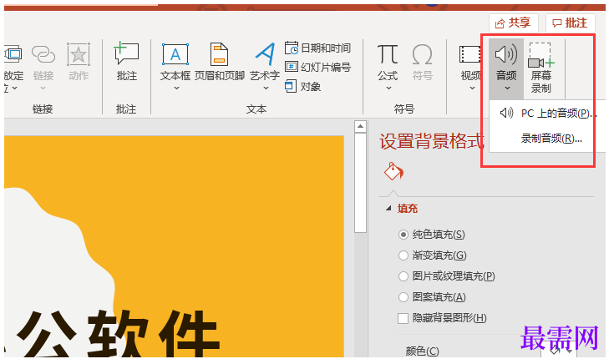Check Hide background graphics (隐藏背景图形)
This screenshot has height=364, width=614.
tap(403, 318)
